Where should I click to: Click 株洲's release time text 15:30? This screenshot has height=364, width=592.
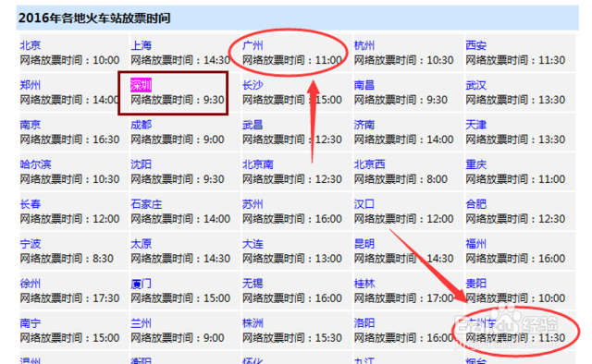[x=328, y=338]
